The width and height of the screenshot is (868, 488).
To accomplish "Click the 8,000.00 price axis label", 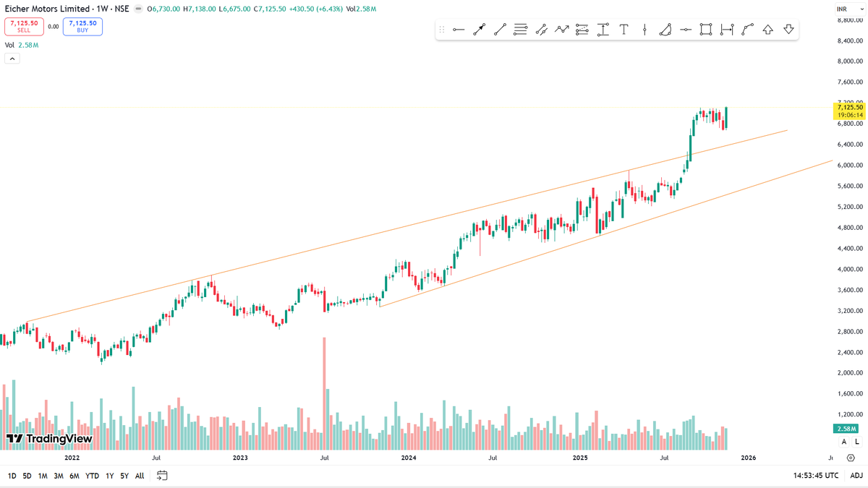I will (x=850, y=61).
